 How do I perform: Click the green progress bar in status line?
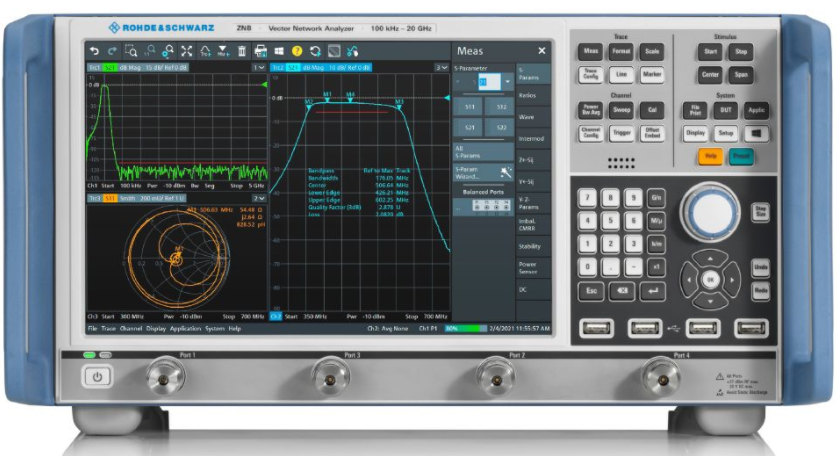(465, 328)
